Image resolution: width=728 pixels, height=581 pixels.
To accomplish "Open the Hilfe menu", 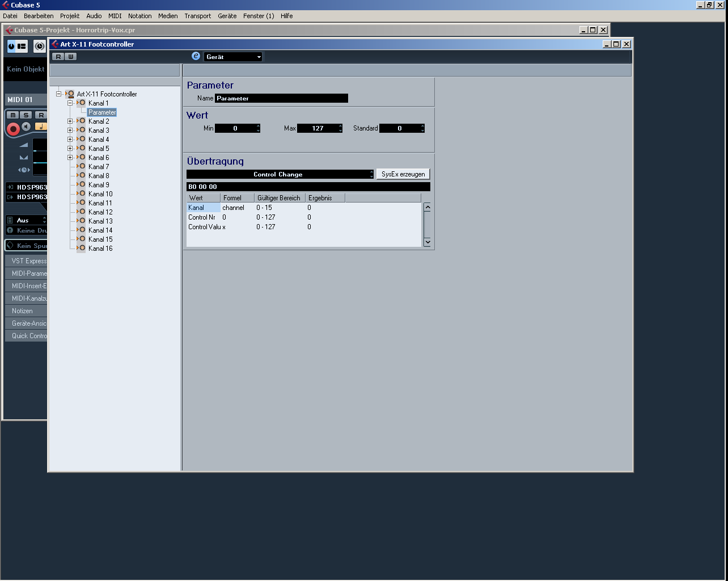I will tap(286, 16).
